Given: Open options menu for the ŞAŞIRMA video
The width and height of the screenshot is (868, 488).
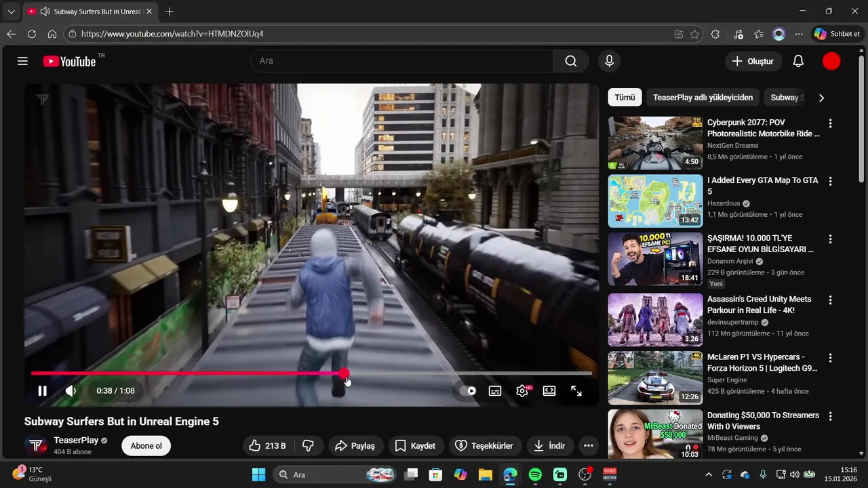Looking at the screenshot, I should [830, 239].
